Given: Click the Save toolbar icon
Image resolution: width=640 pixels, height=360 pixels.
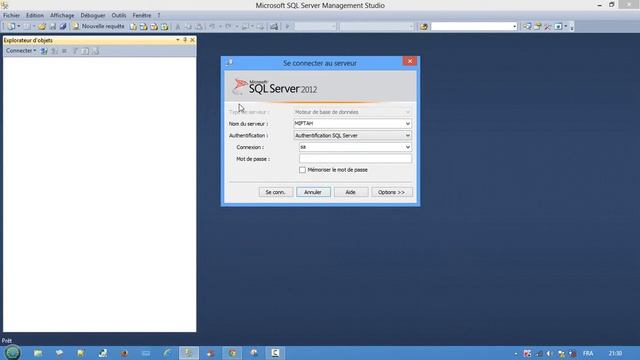Looking at the screenshot, I should (x=53, y=27).
